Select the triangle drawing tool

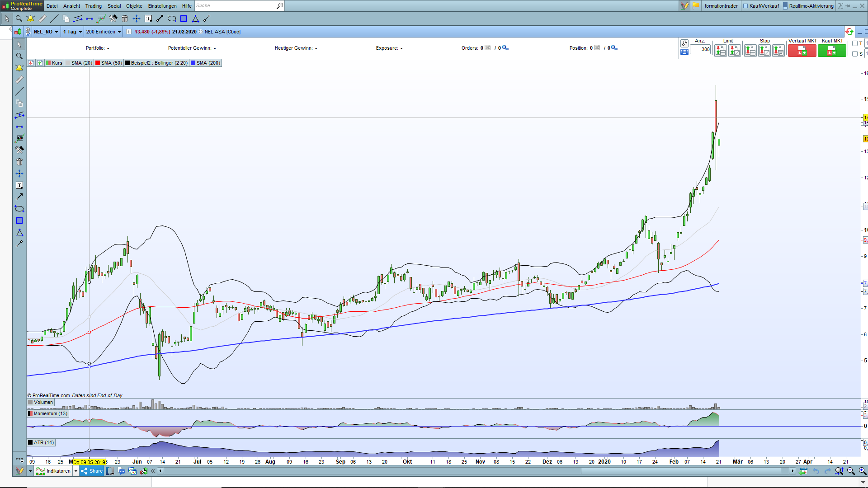[195, 19]
